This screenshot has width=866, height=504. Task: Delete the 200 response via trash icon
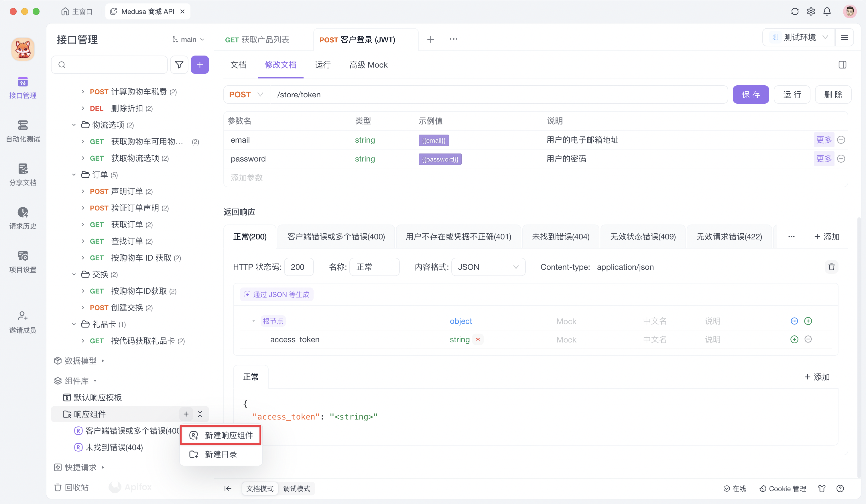click(832, 267)
